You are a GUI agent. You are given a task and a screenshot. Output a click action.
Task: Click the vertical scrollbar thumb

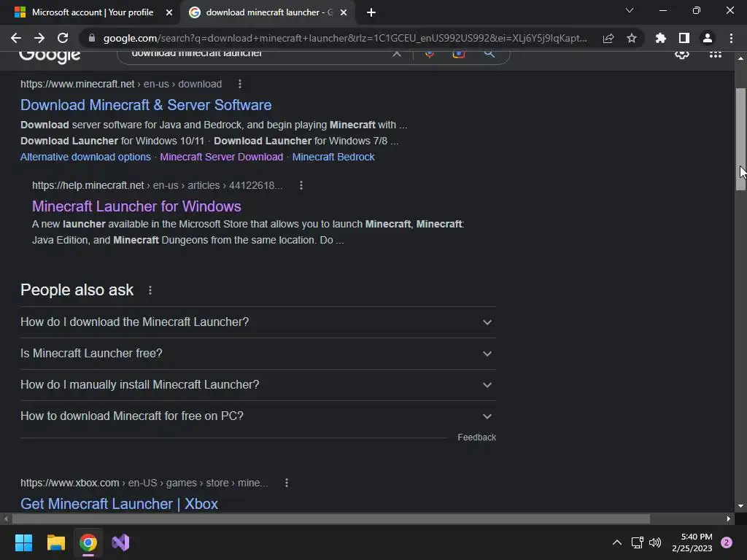(x=740, y=139)
